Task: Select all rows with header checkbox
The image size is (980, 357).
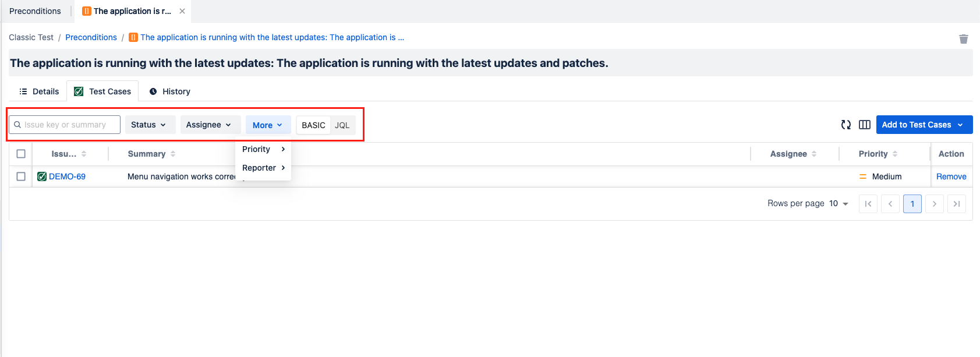Action: click(x=21, y=154)
